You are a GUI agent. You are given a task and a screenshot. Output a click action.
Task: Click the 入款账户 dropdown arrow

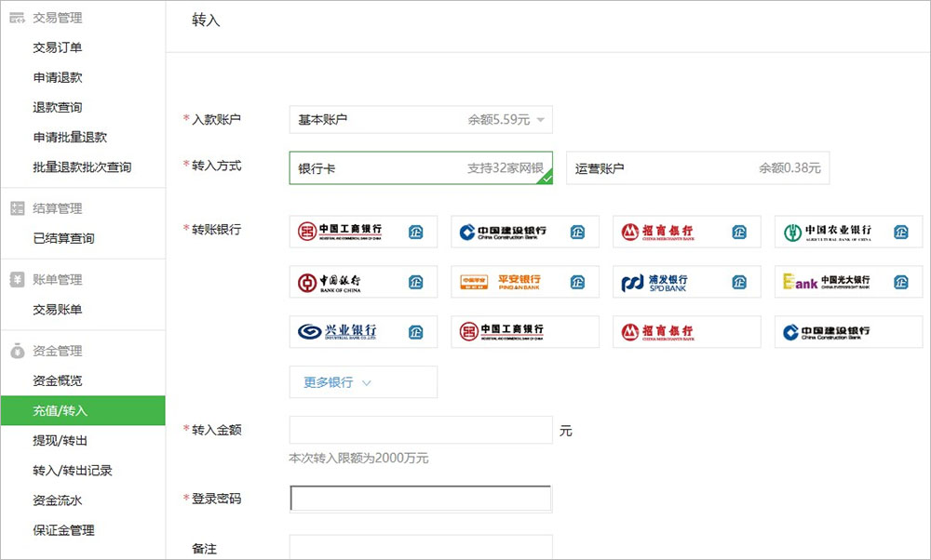540,120
